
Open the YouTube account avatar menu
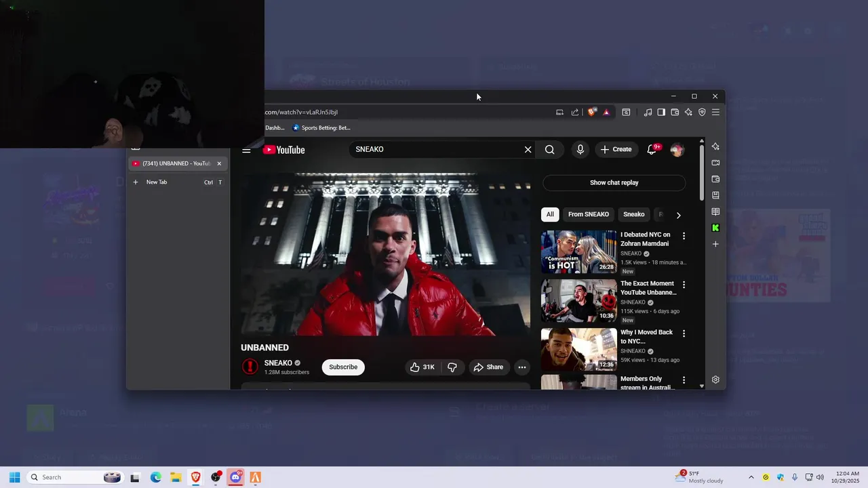[x=677, y=150]
